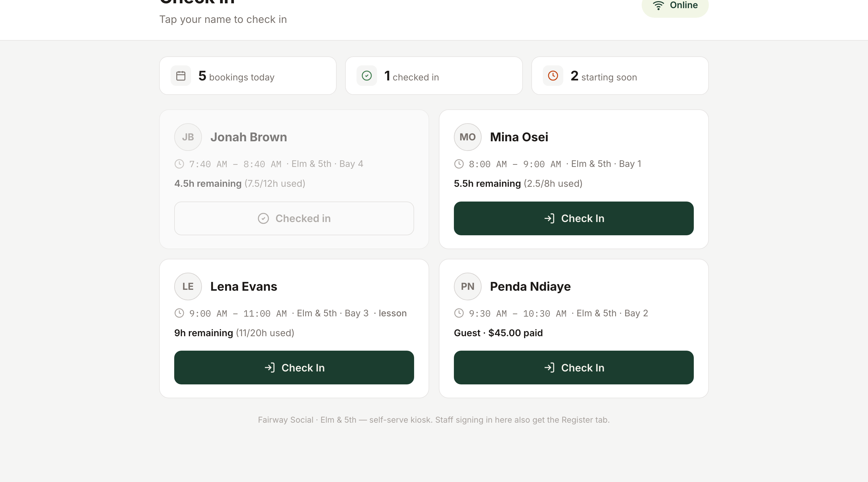Viewport: 868px width, 482px height.
Task: Click '9:00 AM – 11:00 AM' time range
Action: (238, 314)
